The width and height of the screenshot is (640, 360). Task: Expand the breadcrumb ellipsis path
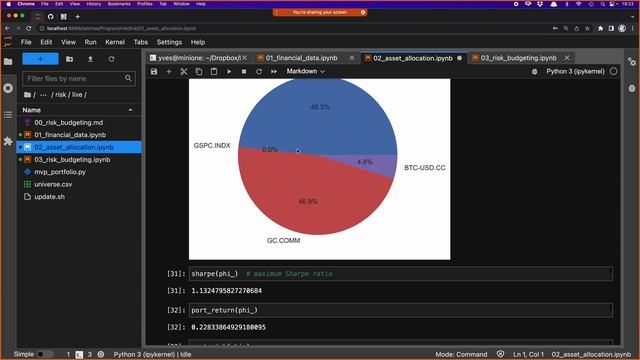tap(43, 95)
